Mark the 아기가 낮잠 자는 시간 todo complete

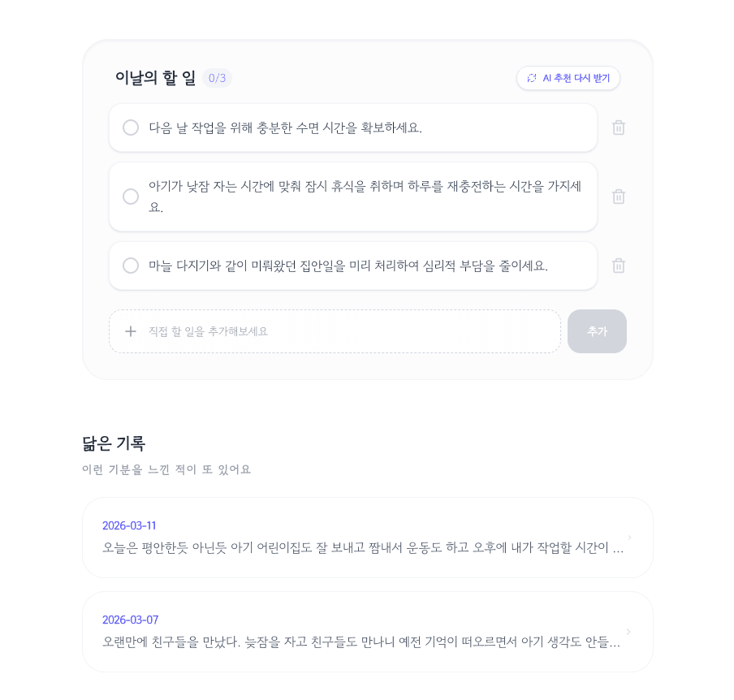pos(131,197)
